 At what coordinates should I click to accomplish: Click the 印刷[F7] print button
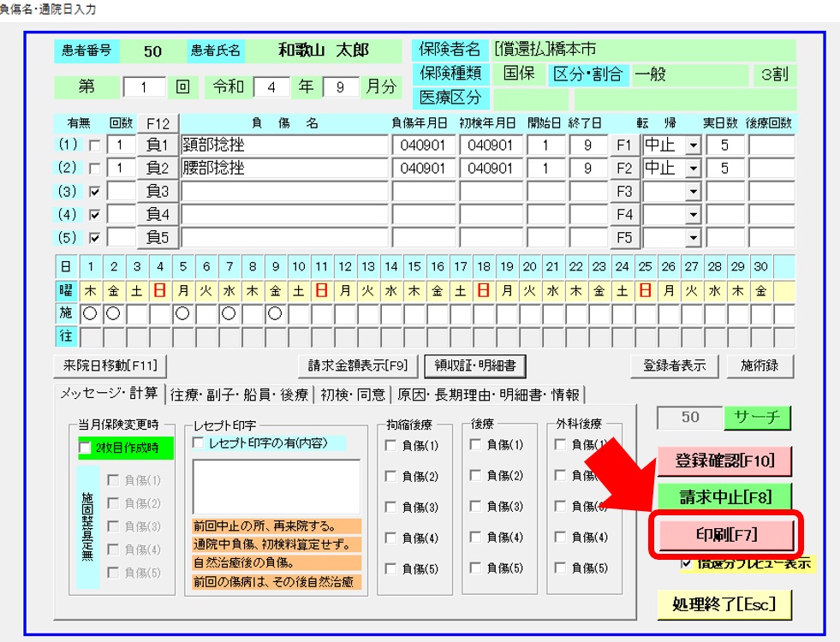(726, 535)
